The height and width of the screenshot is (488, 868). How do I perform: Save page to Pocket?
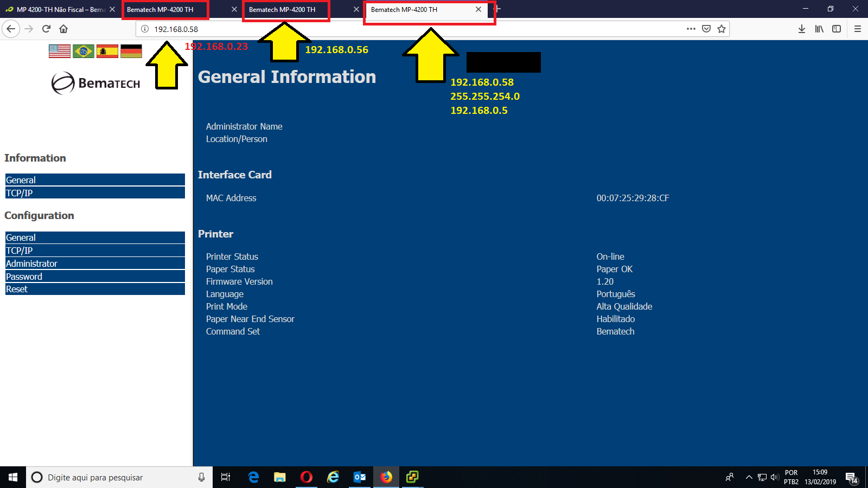(706, 29)
